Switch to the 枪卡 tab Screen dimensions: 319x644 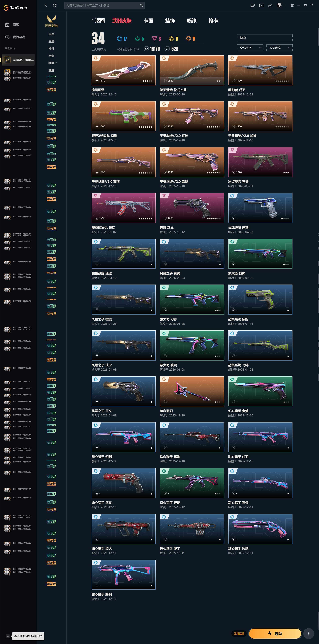pos(214,21)
